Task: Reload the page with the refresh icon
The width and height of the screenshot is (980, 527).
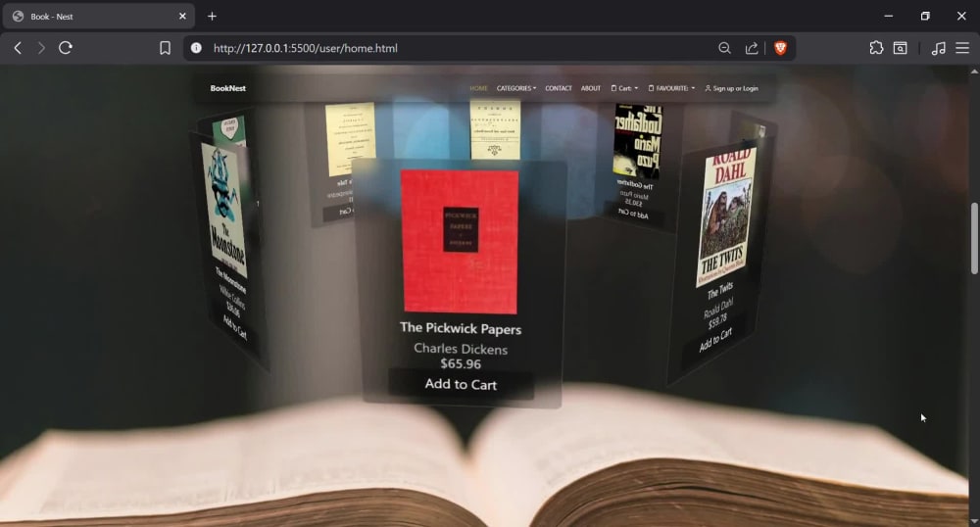Action: tap(66, 48)
